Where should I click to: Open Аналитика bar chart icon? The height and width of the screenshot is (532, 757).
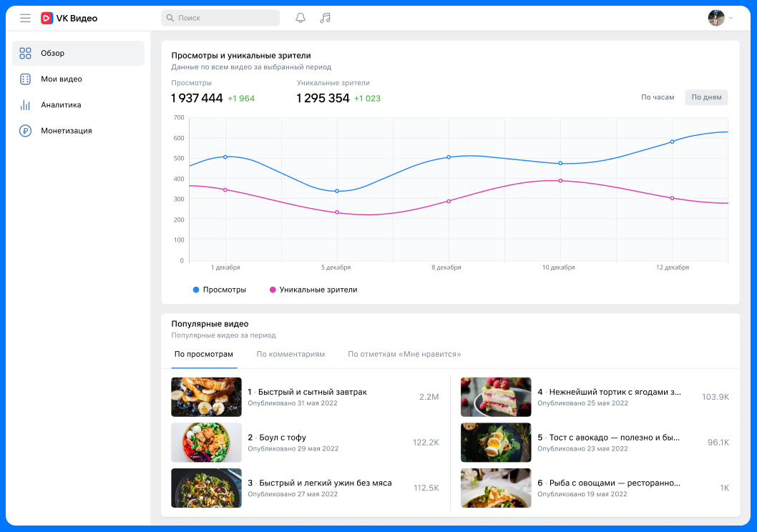coord(26,105)
